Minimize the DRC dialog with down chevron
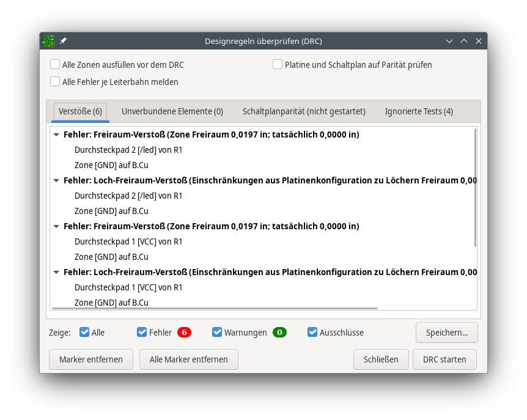Screen dimensions: 527x420 tap(449, 41)
